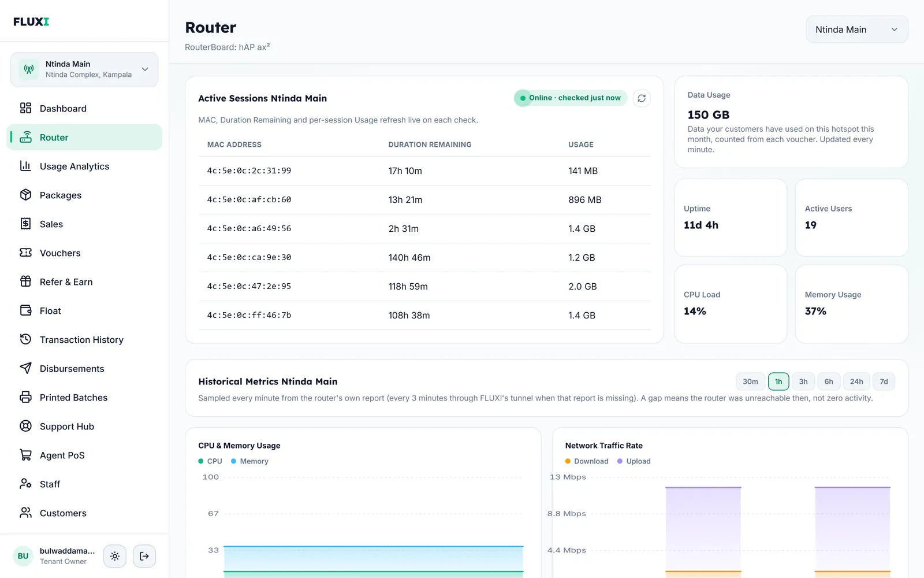Switch metrics to the 3h range

point(803,381)
